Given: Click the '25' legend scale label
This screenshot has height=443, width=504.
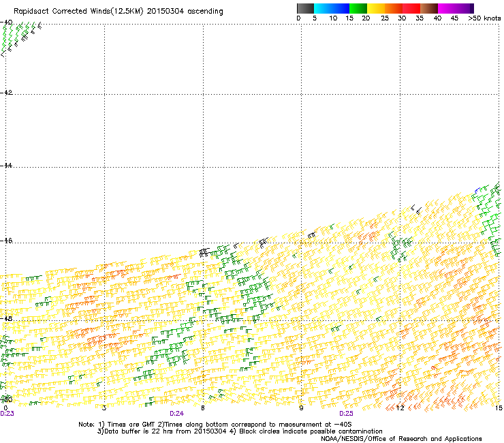Looking at the screenshot, I should pyautogui.click(x=385, y=18).
